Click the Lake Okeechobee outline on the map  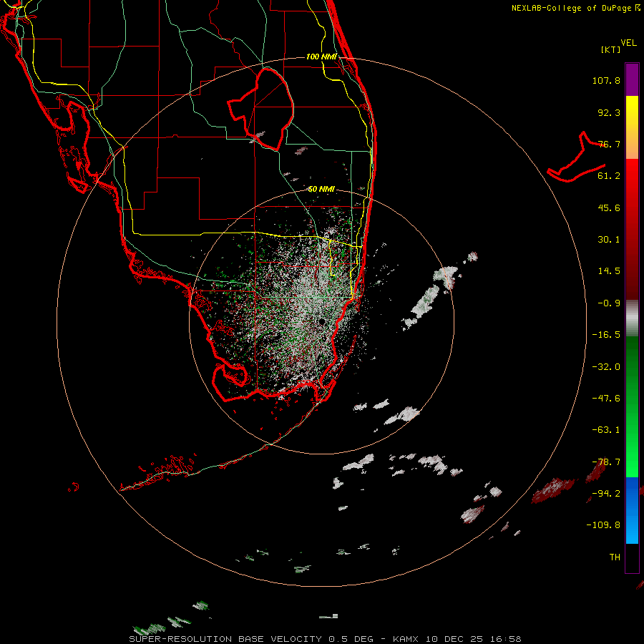tap(260, 109)
